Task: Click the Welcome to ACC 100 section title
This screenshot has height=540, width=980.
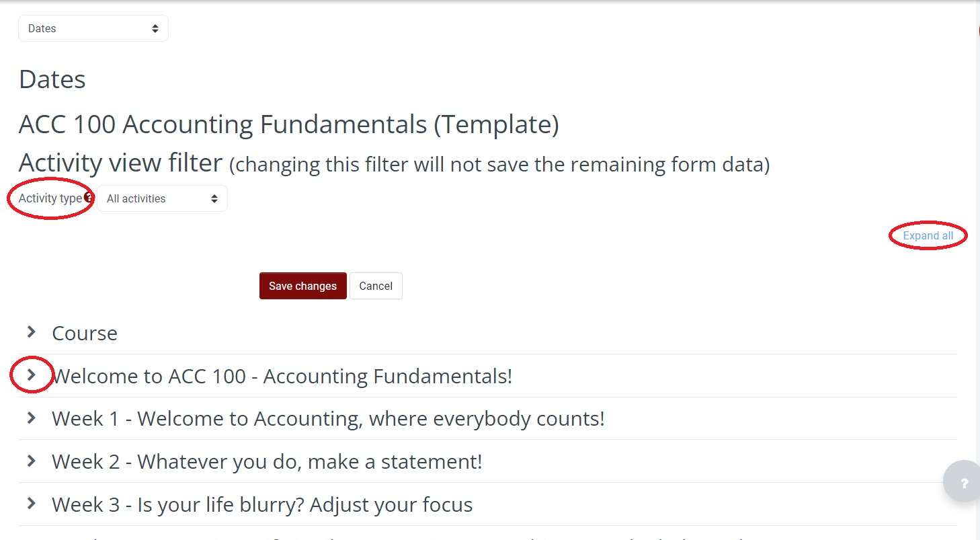Action: pos(282,376)
